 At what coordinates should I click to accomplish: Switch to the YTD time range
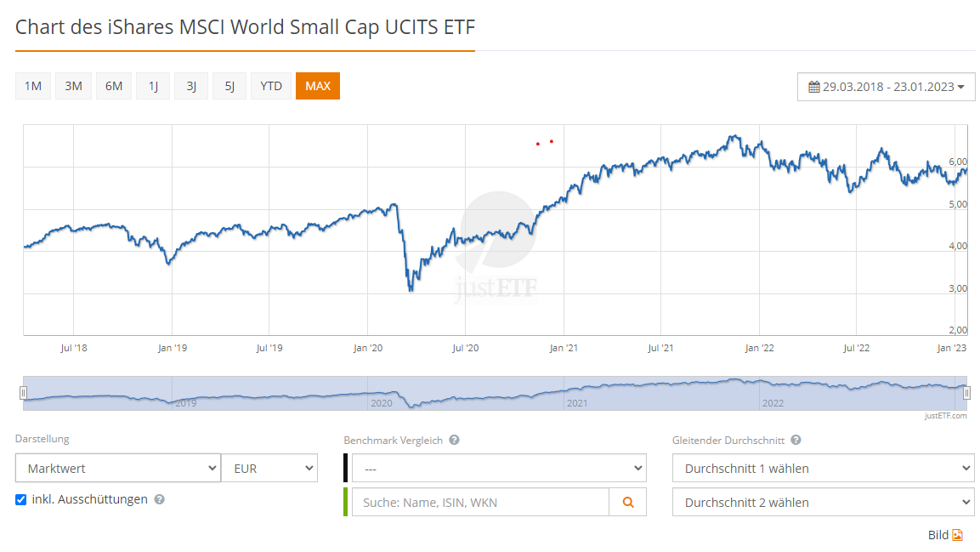[271, 86]
